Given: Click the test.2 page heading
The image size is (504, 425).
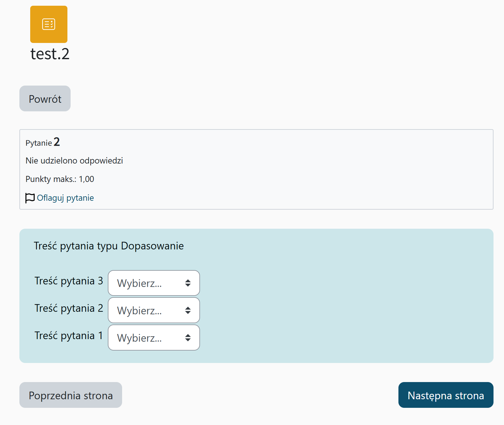Looking at the screenshot, I should pyautogui.click(x=50, y=54).
